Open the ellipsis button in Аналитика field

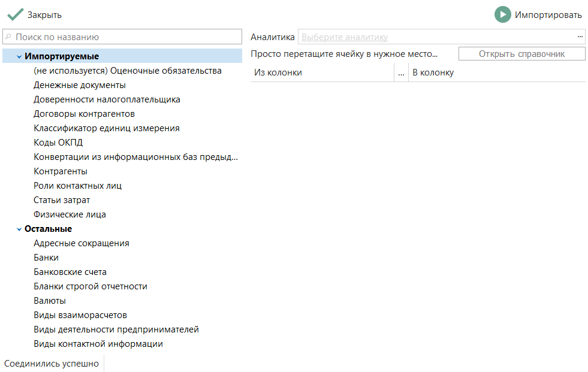click(x=580, y=37)
